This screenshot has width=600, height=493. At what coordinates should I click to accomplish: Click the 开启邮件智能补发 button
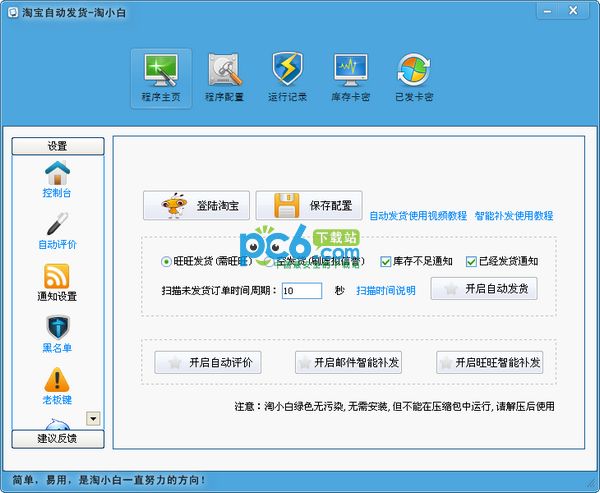click(x=348, y=362)
